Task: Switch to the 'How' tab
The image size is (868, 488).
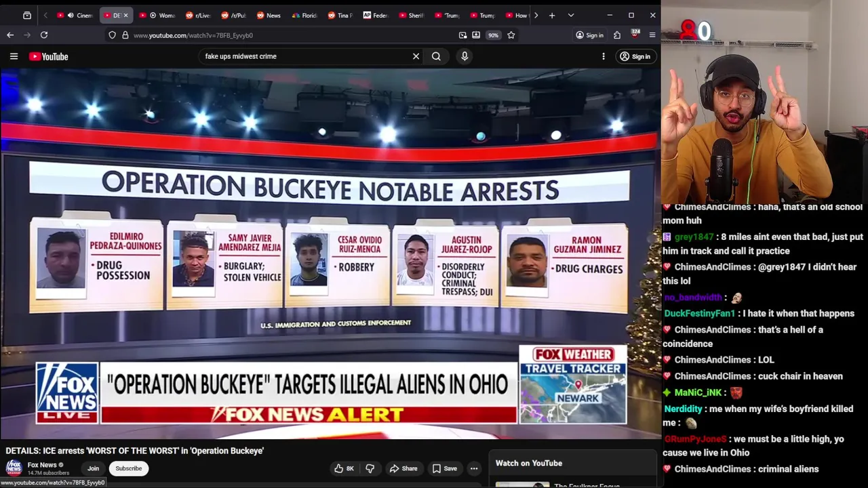Action: click(x=517, y=15)
